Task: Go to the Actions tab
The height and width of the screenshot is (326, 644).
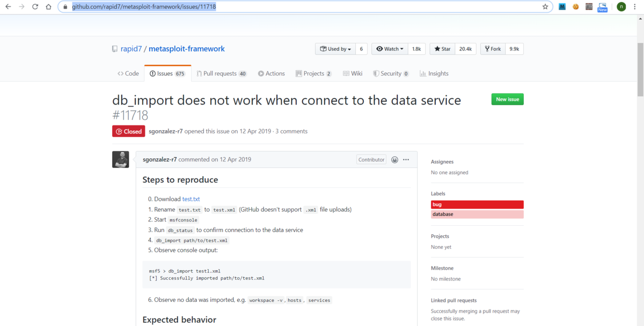Action: (272, 73)
